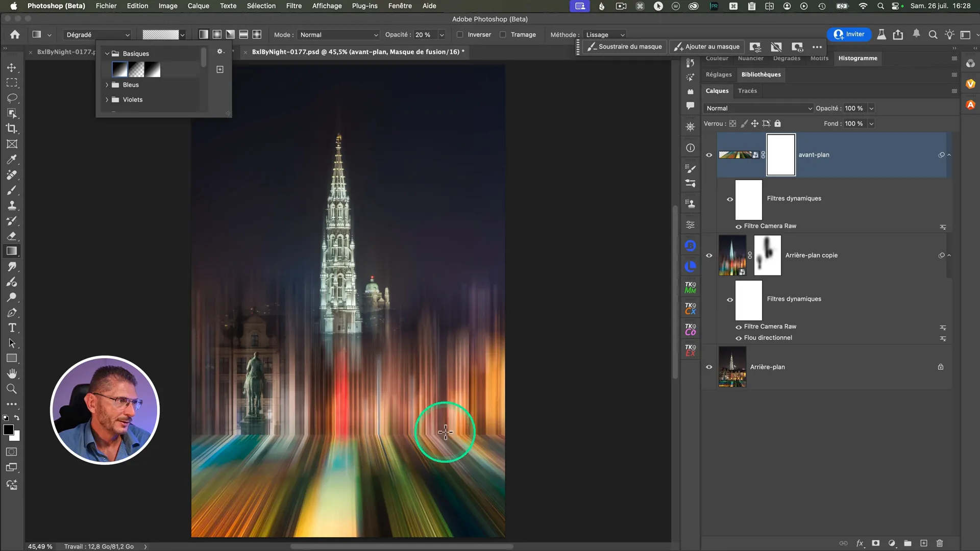
Task: Open the TK9 Ex panel
Action: pyautogui.click(x=690, y=350)
